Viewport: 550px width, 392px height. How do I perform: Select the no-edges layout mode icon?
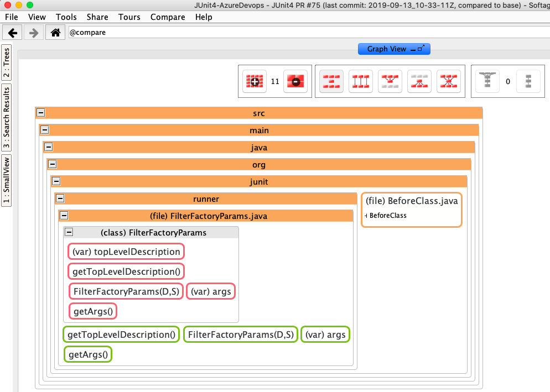[x=331, y=82]
